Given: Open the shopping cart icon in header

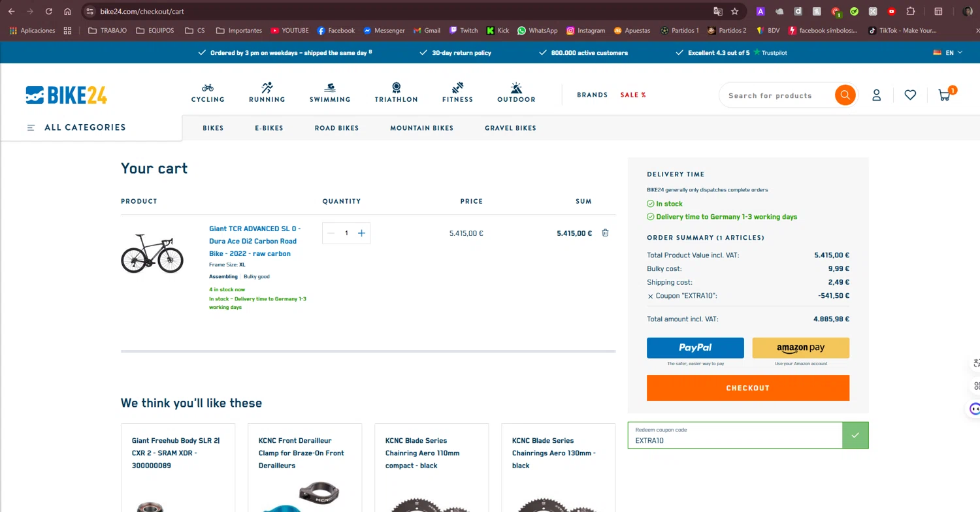Looking at the screenshot, I should [x=945, y=95].
